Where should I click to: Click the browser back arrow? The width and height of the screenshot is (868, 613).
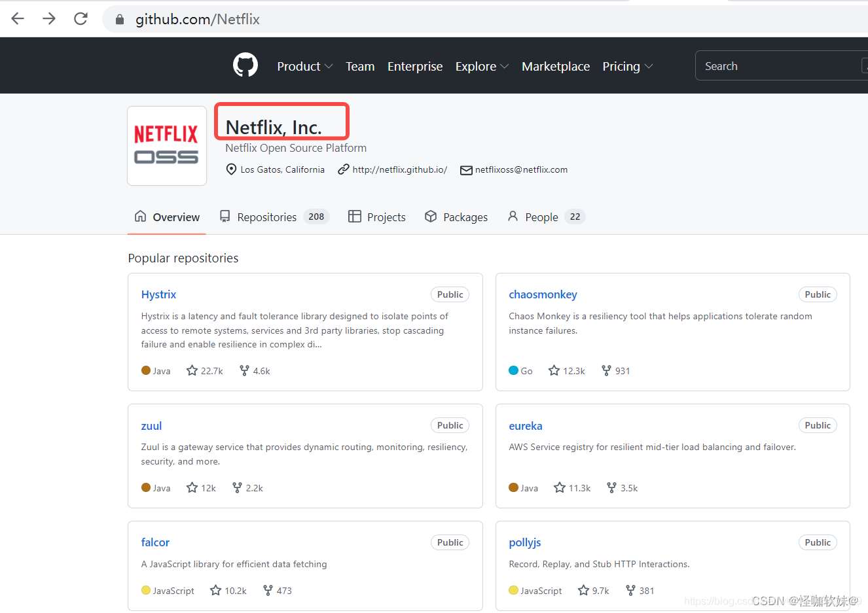click(18, 19)
